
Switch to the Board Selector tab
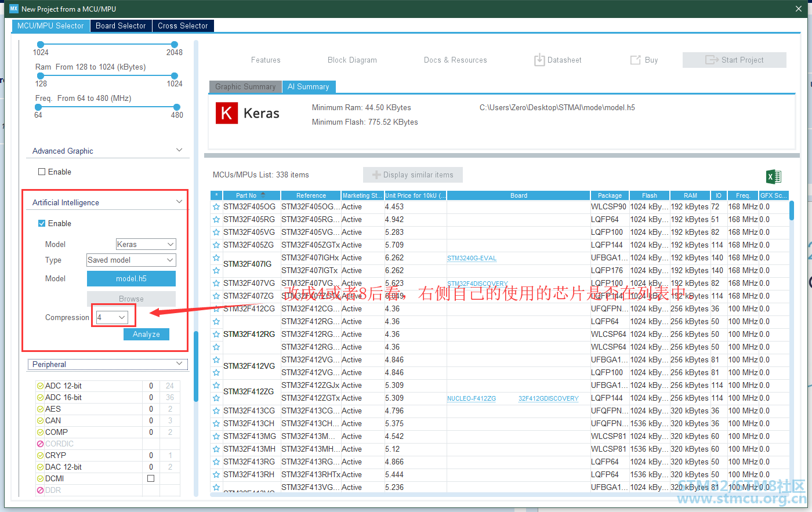pyautogui.click(x=121, y=26)
